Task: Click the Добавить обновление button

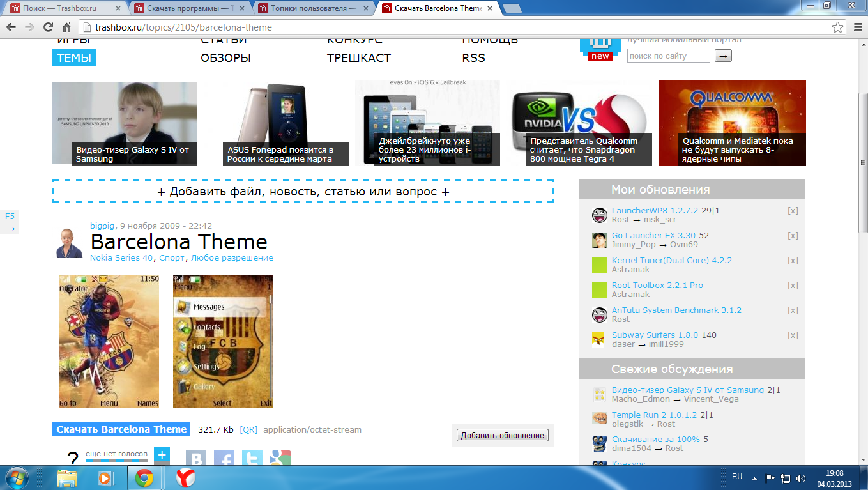Action: (x=503, y=435)
